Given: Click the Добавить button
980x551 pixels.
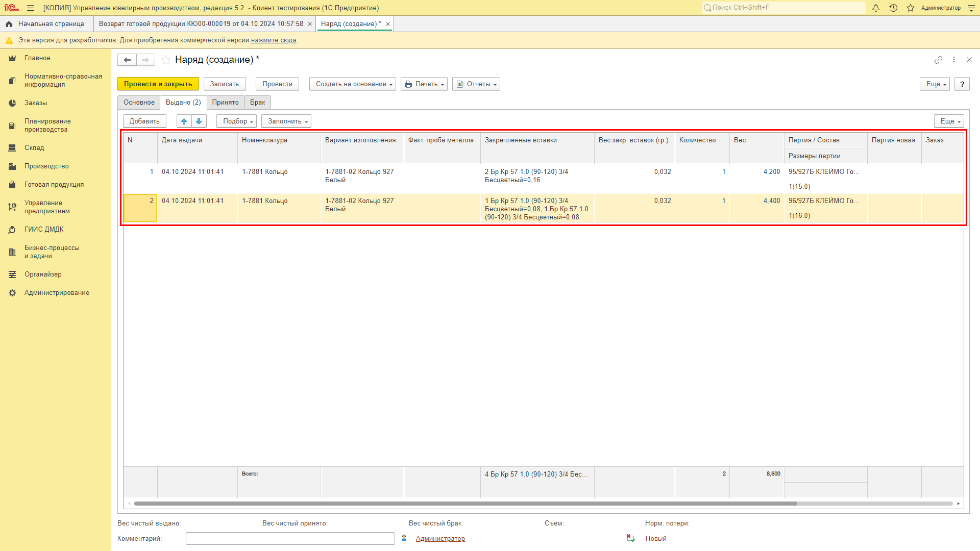Looking at the screenshot, I should 144,121.
